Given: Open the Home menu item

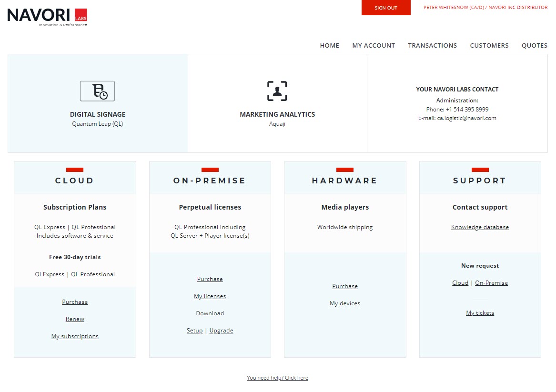Looking at the screenshot, I should (x=329, y=46).
